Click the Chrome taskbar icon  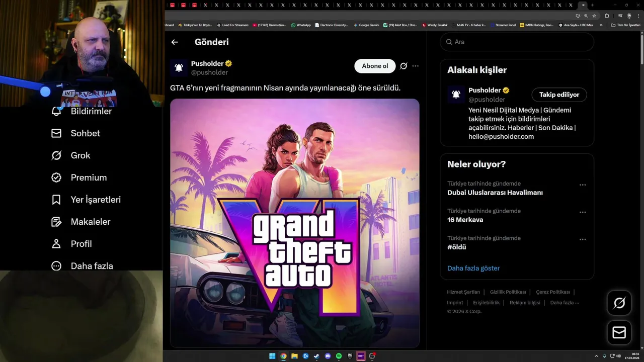tap(283, 356)
